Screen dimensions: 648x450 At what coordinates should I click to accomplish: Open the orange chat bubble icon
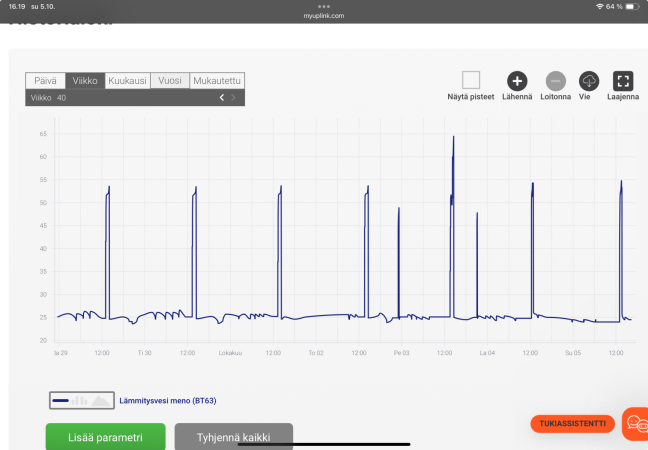point(635,424)
